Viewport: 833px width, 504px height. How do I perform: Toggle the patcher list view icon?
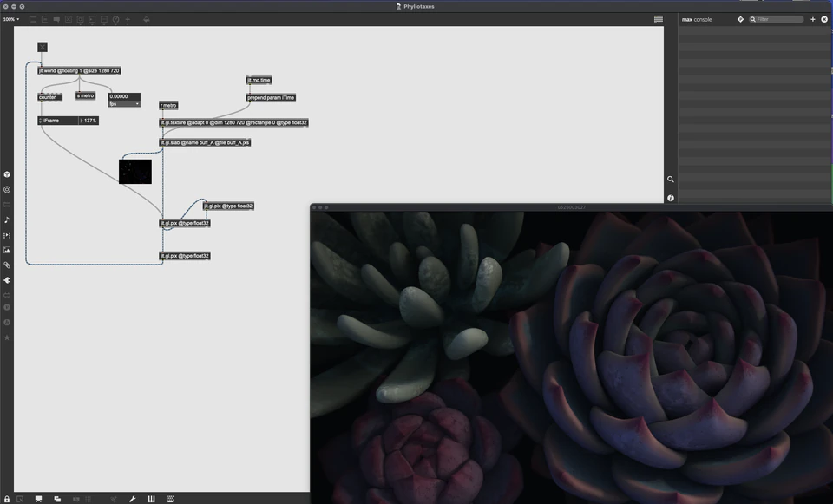click(x=659, y=19)
